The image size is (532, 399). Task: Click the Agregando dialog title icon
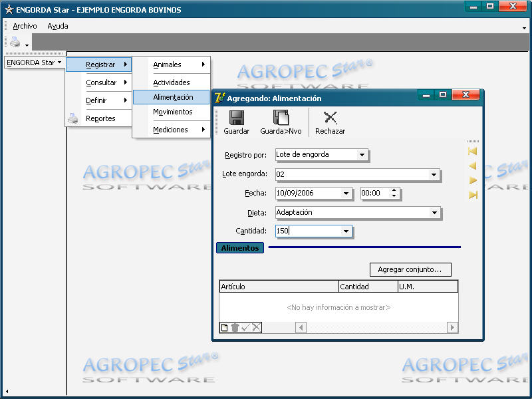(x=219, y=98)
